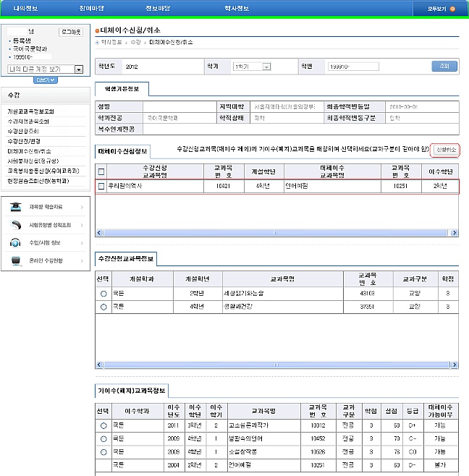469x476 pixels.
Task: Select the radio button for course 43103
Action: 103,294
